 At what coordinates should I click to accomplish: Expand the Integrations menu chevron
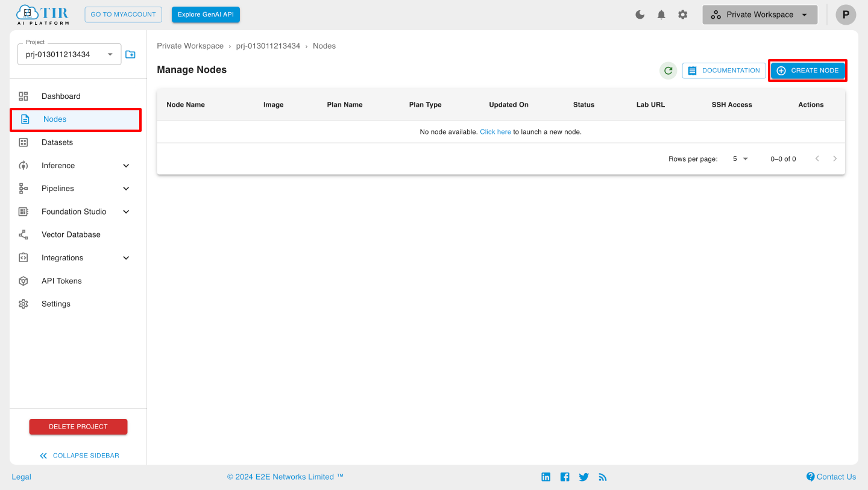click(126, 258)
